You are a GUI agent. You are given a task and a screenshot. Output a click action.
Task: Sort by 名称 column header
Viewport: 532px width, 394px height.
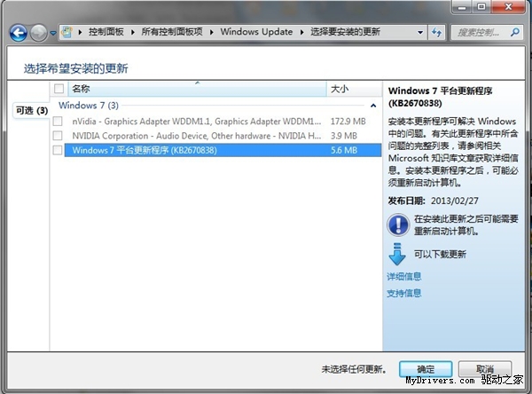(x=198, y=89)
